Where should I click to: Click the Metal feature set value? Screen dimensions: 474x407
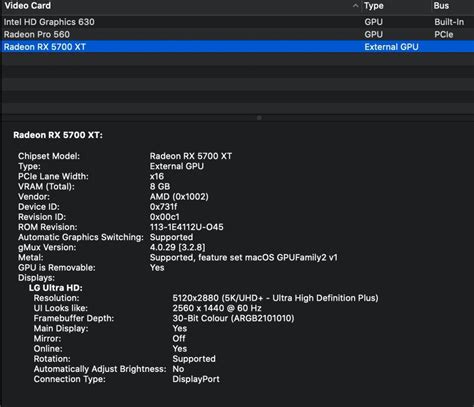(x=243, y=257)
